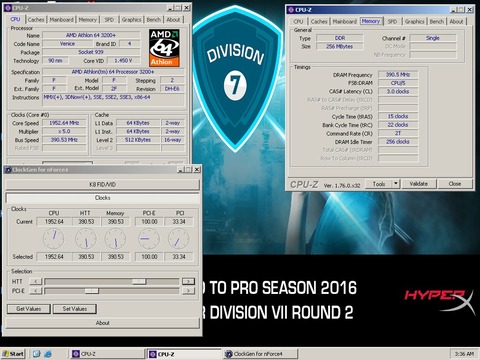Open About tab in right CPU-Z window
The width and height of the screenshot is (480, 360).
tap(456, 21)
